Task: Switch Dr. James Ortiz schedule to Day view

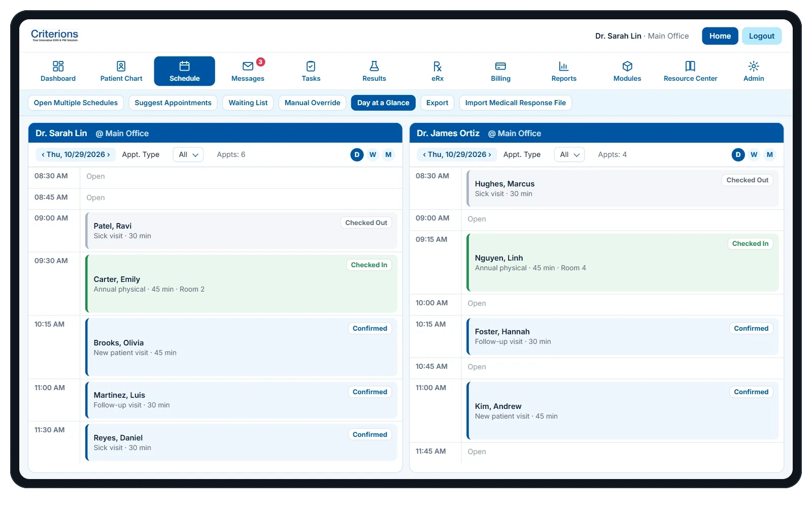Action: [738, 155]
